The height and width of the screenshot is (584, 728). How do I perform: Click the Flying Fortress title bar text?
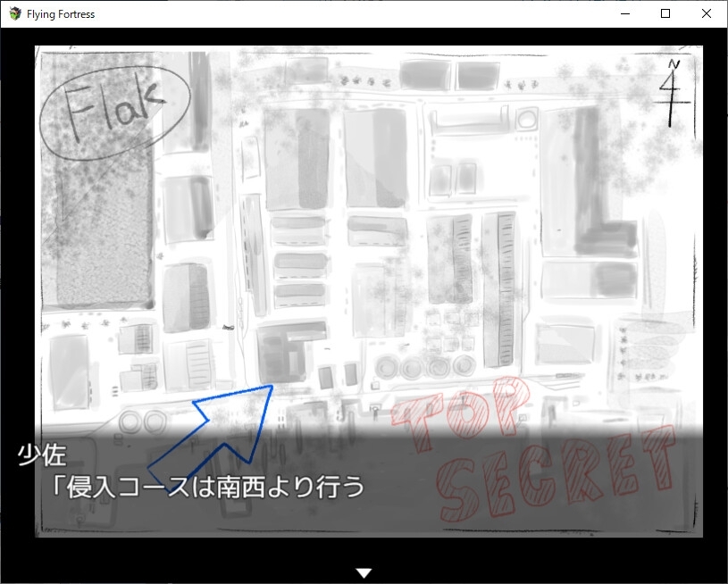tap(55, 13)
